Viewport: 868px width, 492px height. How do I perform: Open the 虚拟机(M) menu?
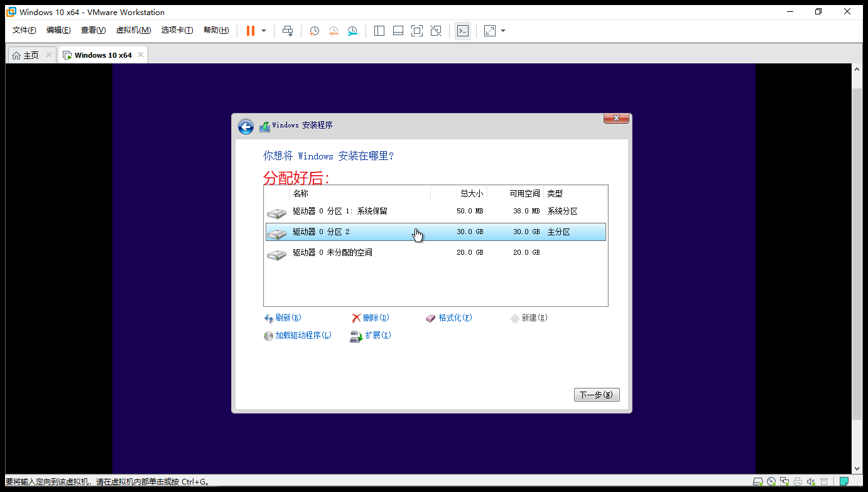(x=133, y=30)
